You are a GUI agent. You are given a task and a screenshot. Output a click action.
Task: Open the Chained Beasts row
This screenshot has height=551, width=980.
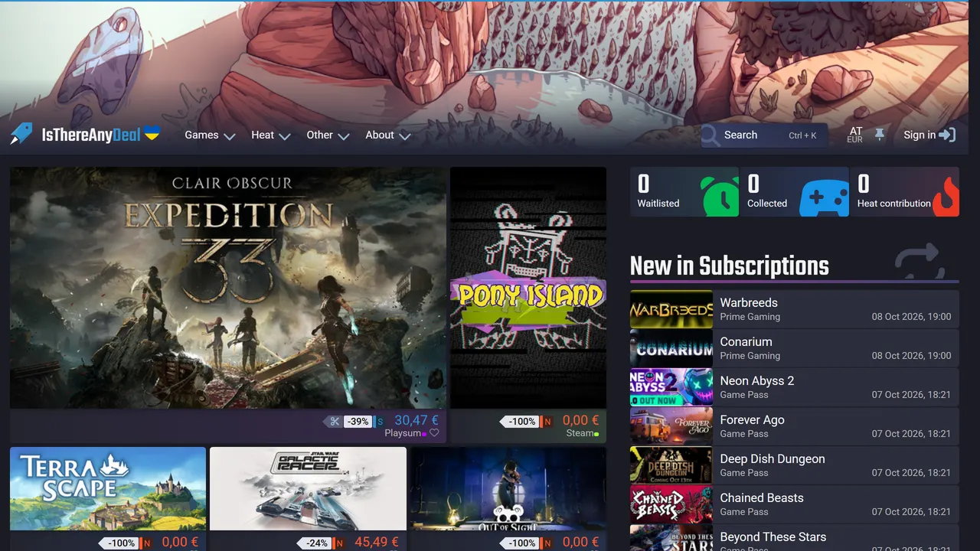795,504
